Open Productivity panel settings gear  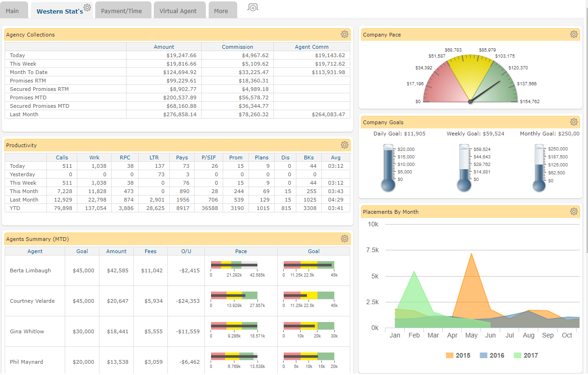pos(345,145)
